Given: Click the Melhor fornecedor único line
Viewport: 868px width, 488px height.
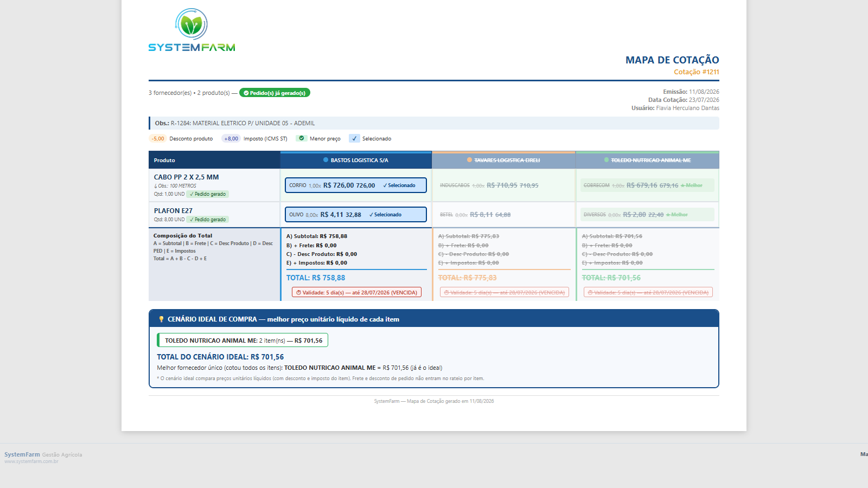Looking at the screenshot, I should [299, 368].
